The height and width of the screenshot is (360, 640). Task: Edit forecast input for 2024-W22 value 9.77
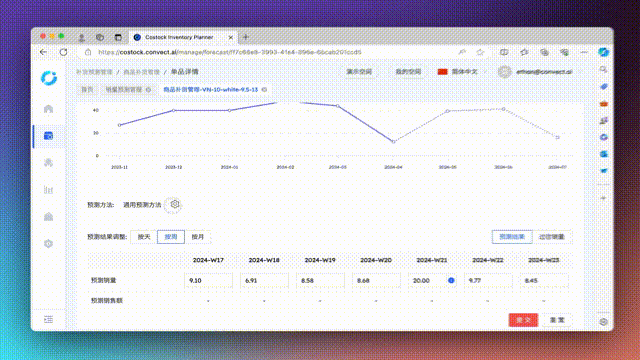click(488, 280)
